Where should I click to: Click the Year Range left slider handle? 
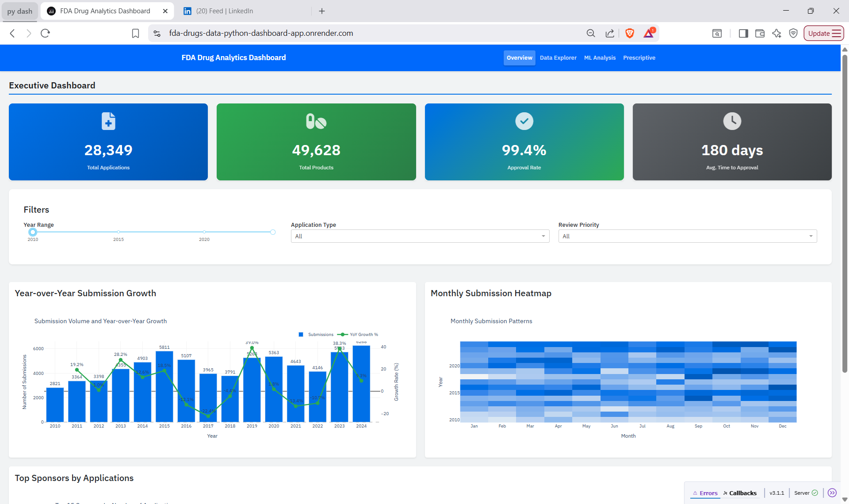(33, 232)
